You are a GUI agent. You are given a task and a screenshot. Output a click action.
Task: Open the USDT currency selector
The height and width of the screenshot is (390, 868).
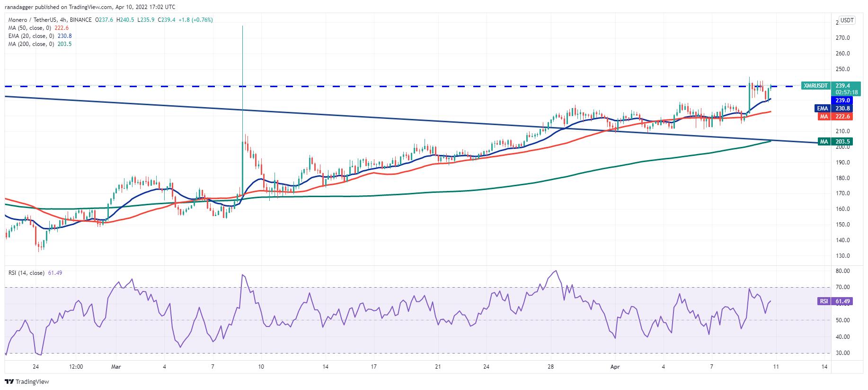pyautogui.click(x=847, y=20)
